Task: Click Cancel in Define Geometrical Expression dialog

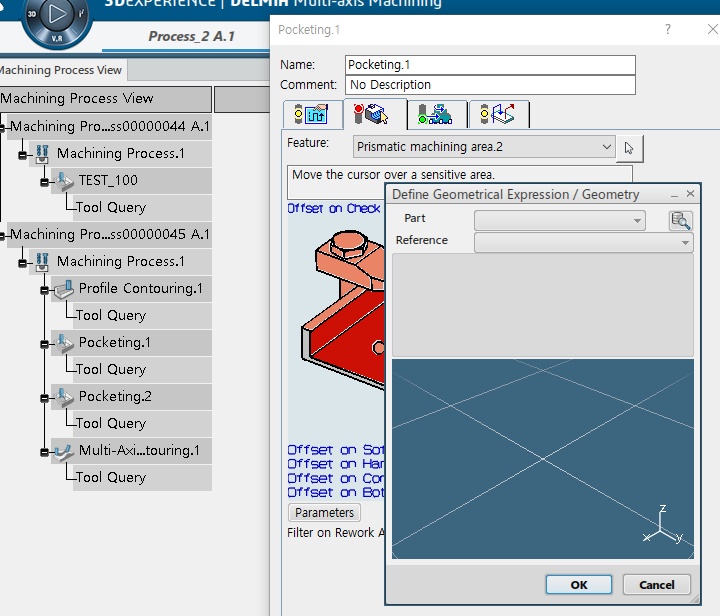Action: pos(657,585)
